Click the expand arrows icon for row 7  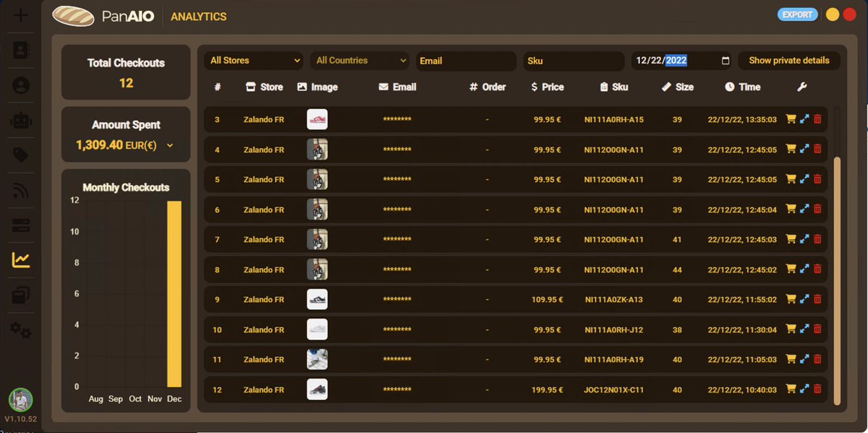click(x=804, y=239)
